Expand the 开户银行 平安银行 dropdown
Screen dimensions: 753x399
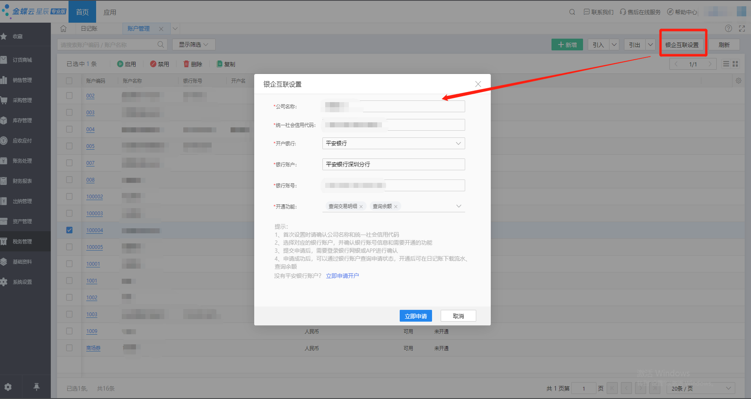[x=458, y=143]
